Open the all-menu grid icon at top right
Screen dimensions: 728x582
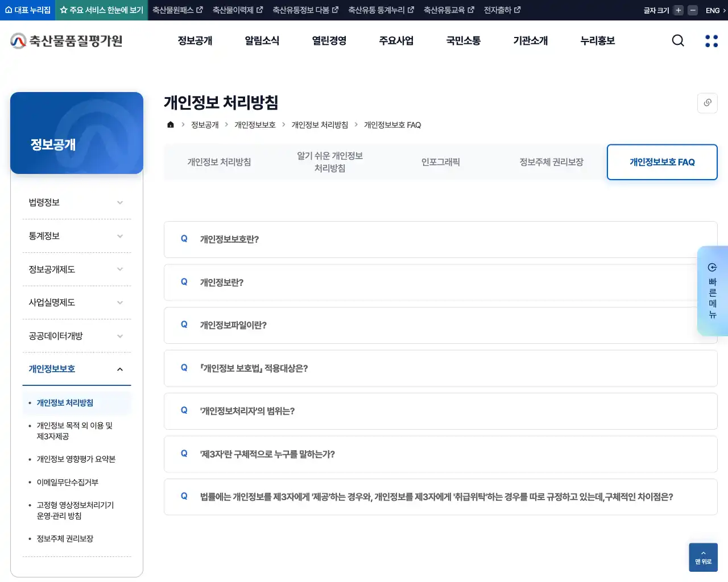pos(711,40)
